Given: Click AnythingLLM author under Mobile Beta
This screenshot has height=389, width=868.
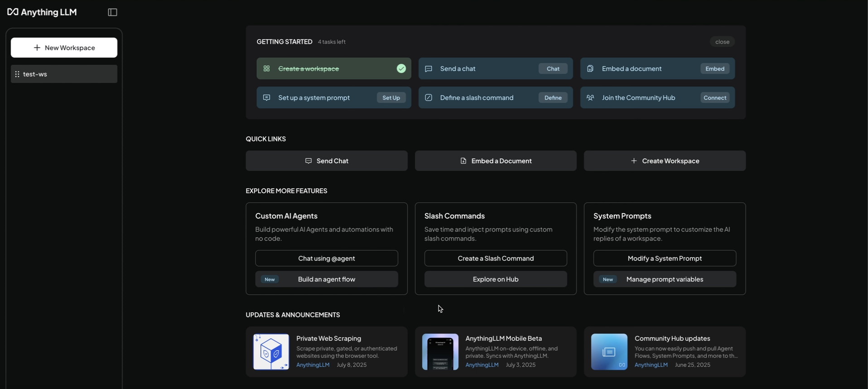Looking at the screenshot, I should point(482,365).
